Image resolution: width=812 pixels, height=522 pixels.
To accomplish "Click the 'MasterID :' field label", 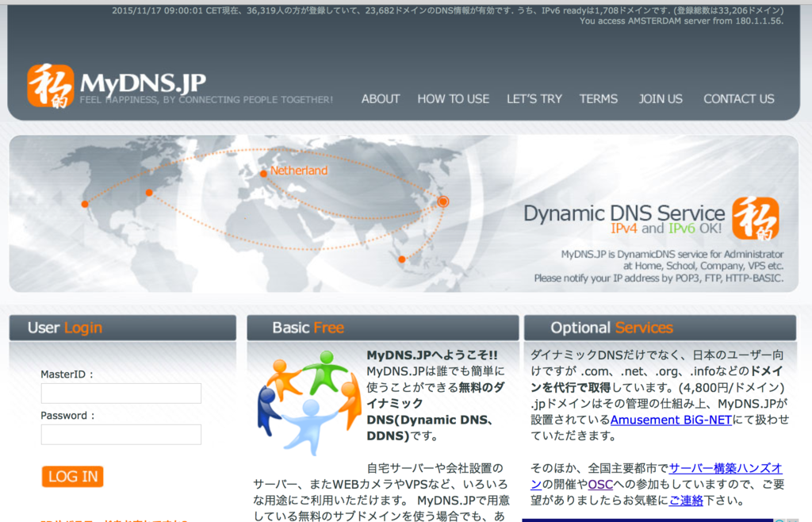I will click(x=67, y=374).
